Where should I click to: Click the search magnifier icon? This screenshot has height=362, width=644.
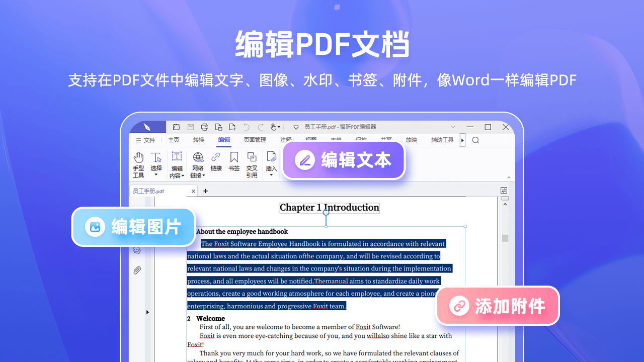tap(476, 140)
